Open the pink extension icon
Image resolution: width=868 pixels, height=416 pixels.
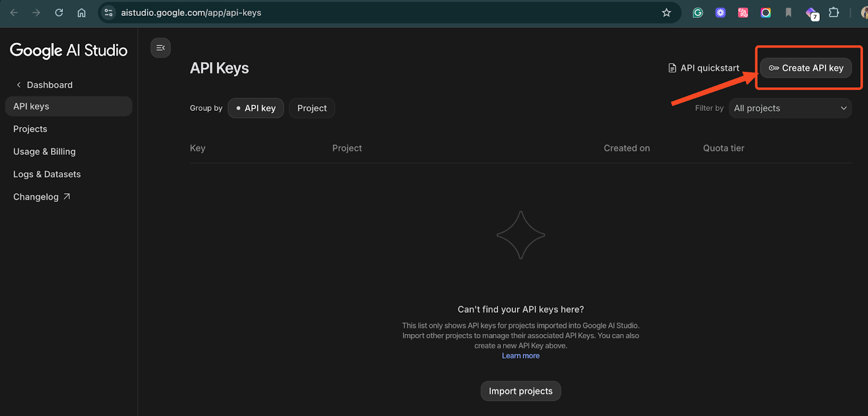click(x=743, y=12)
